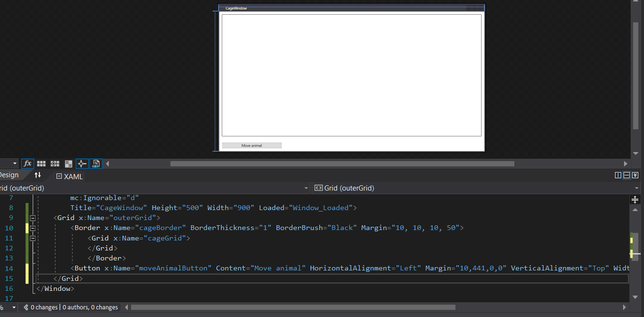Click the '0 changes | 0 authors, 0 changes' indicator
The image size is (644, 317).
pos(74,307)
